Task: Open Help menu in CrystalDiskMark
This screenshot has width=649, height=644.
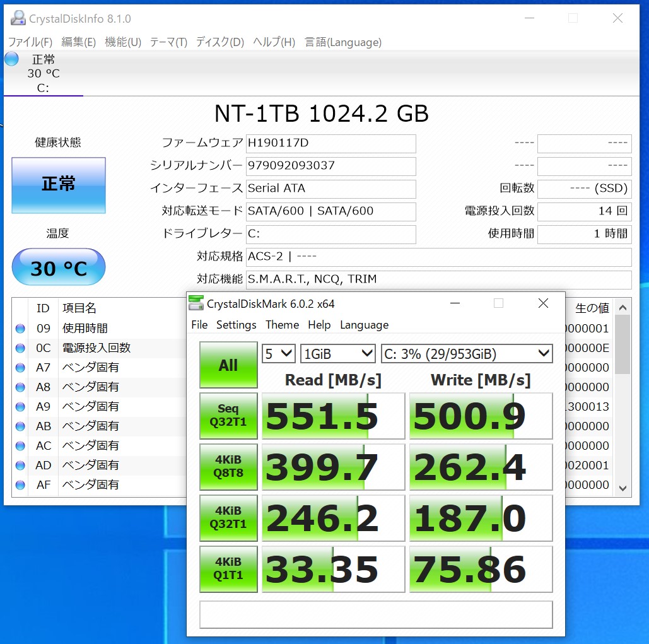Action: 319,325
